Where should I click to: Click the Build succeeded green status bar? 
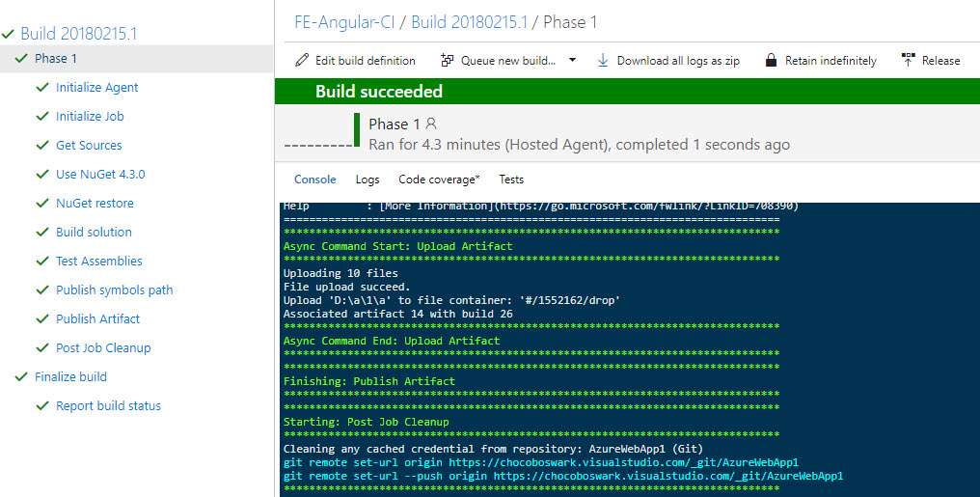click(x=627, y=92)
